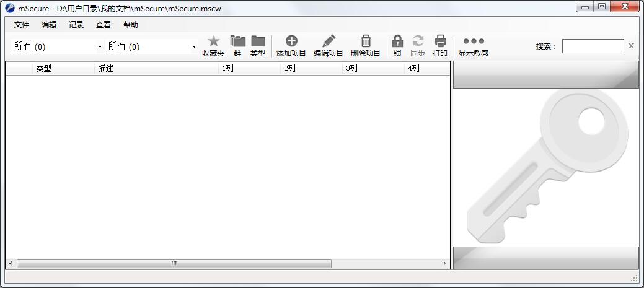
Task: Click the scrollbar right arrow
Action: pos(445,263)
